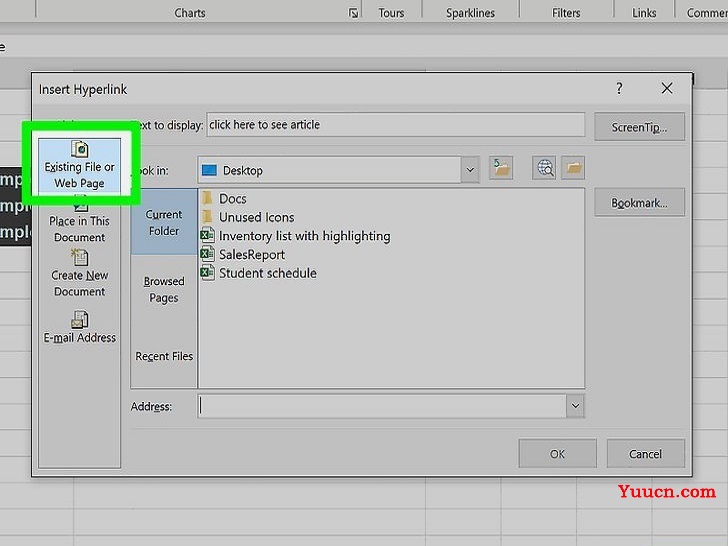Select Existing File or Web Page option
This screenshot has width=728, height=546.
tap(79, 165)
